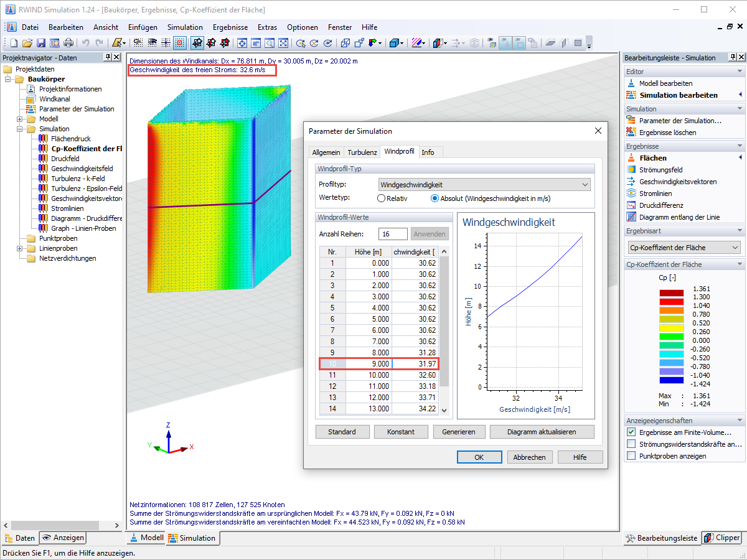Click the Strömungsfeld icon in Ergebnisse panel

coord(631,170)
